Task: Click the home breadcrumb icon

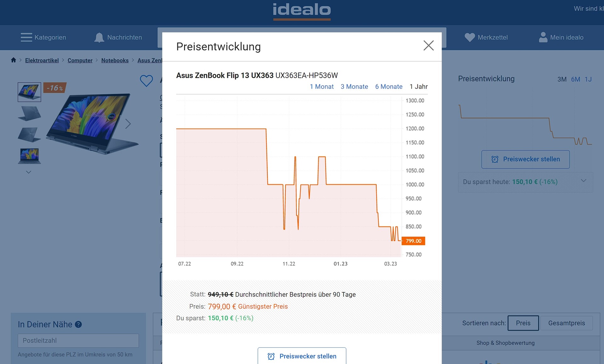Action: tap(14, 60)
